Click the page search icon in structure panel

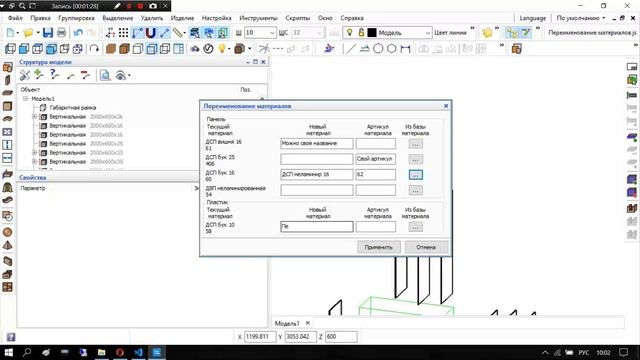pos(105,75)
